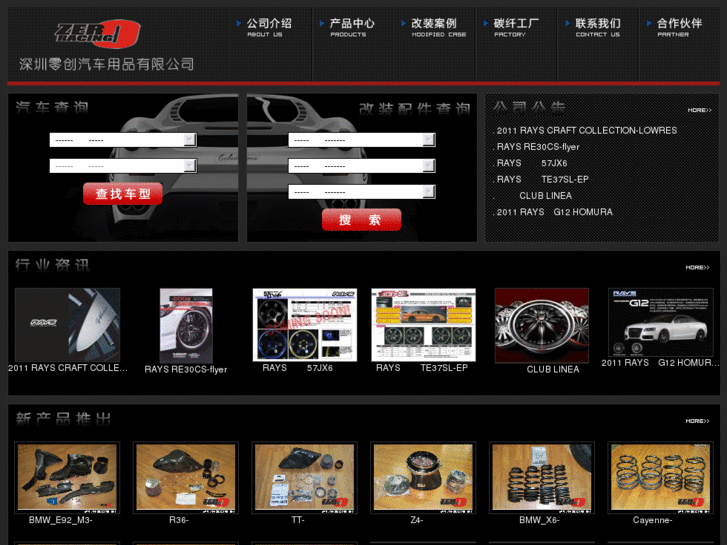Viewport: 727px width, 545px height.
Task: Click caption RAYS RE30CS-flyer under news image
Action: pyautogui.click(x=186, y=370)
